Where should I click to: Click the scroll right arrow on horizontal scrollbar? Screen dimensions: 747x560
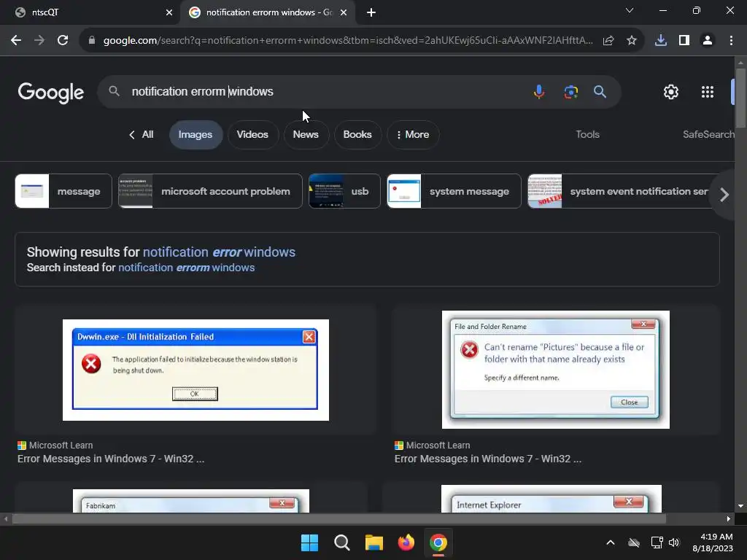(x=729, y=519)
